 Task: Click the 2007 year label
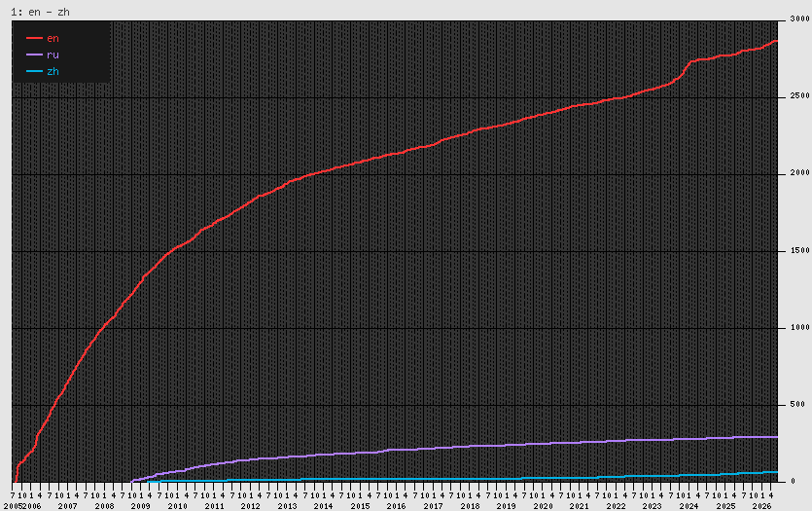point(68,506)
